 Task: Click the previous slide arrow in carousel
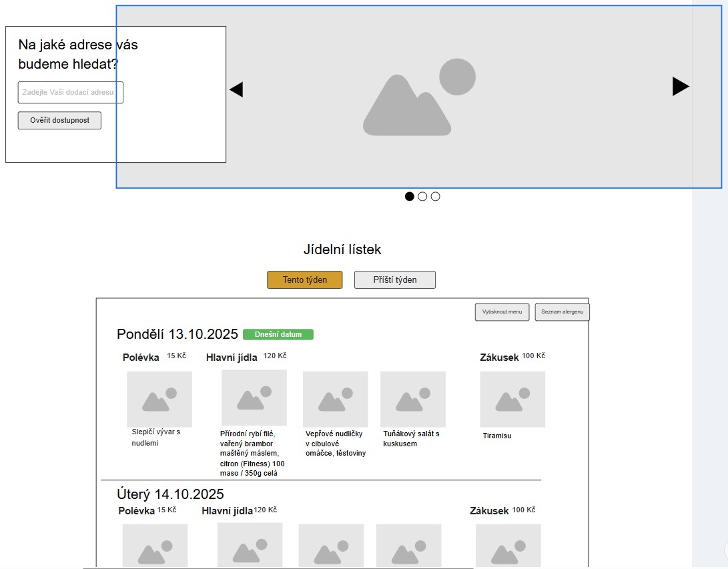(236, 89)
